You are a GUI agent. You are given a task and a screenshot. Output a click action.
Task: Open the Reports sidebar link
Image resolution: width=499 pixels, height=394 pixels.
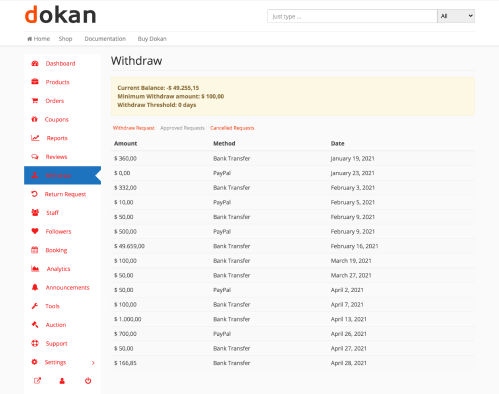tap(57, 138)
